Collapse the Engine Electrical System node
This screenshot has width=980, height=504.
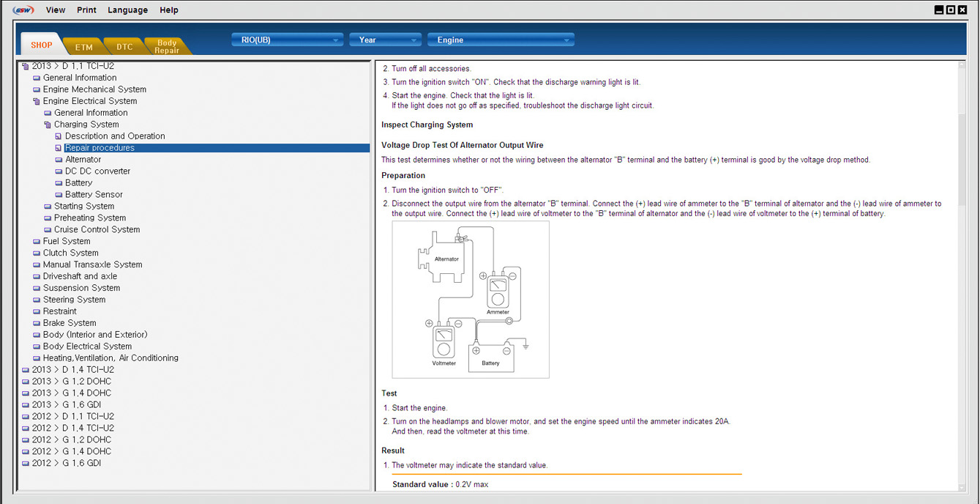(x=37, y=101)
